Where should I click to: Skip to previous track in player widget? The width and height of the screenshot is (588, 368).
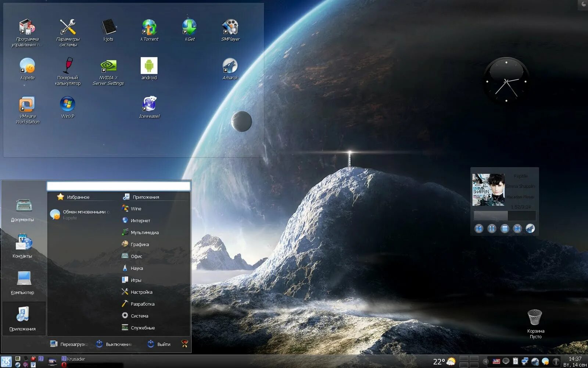[478, 229]
